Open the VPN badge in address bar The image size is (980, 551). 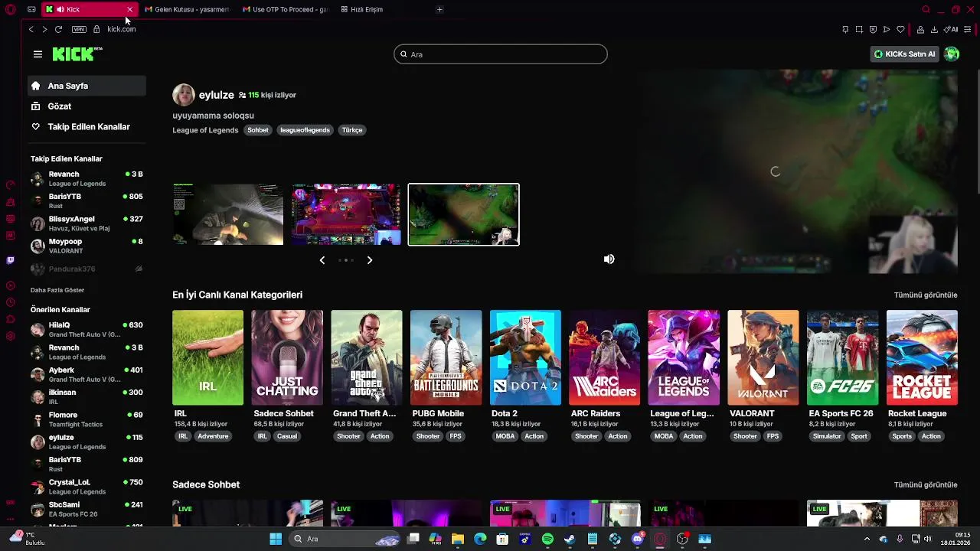point(79,29)
